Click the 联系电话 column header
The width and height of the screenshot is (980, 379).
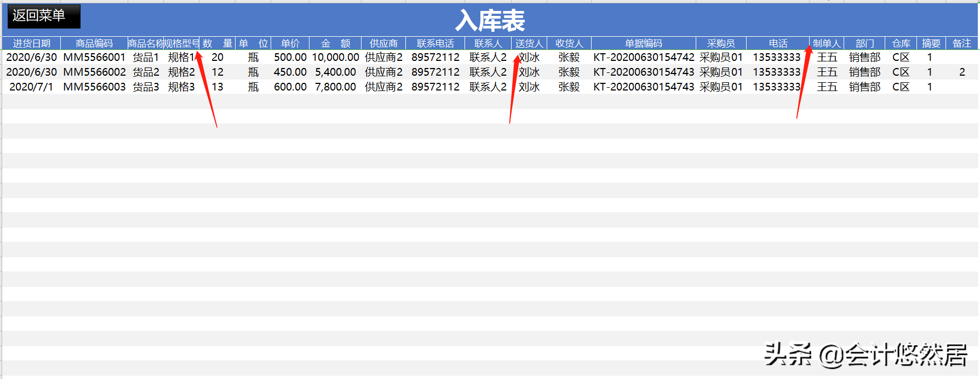pyautogui.click(x=435, y=43)
